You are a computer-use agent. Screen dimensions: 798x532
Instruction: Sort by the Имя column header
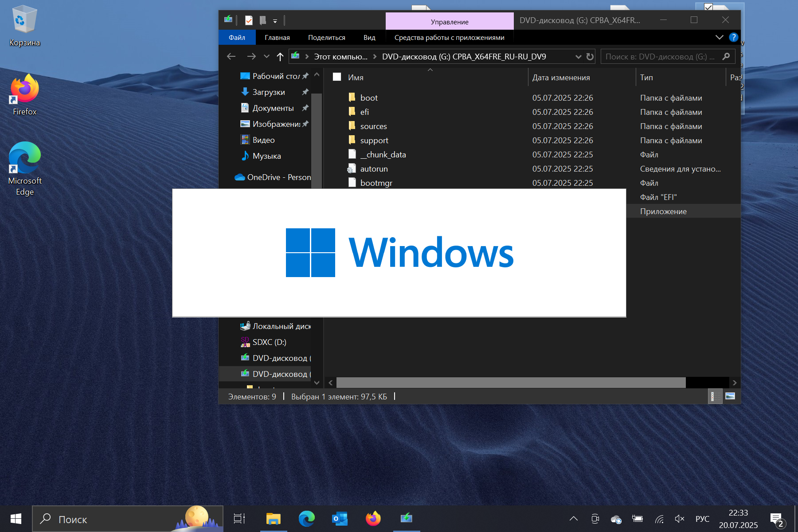(x=356, y=78)
